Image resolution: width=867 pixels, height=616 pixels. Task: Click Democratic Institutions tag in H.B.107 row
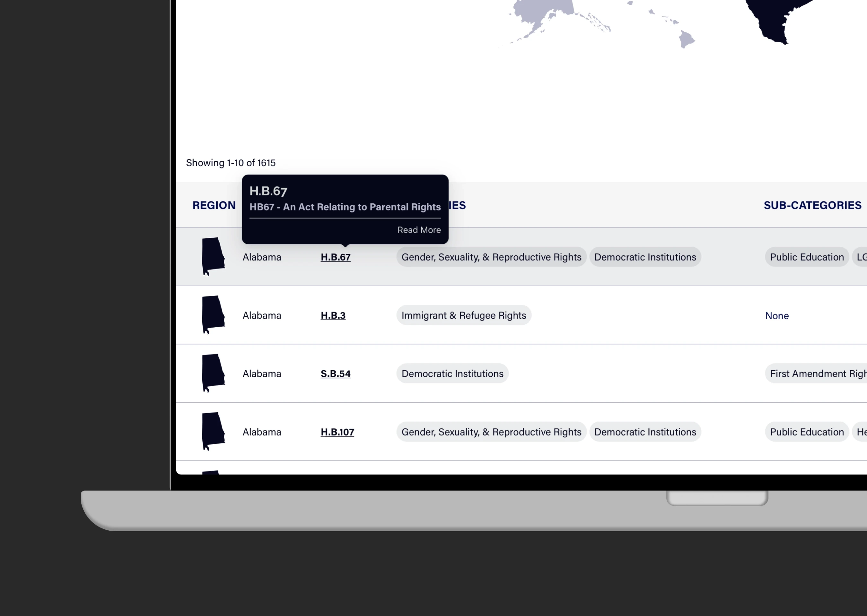644,432
